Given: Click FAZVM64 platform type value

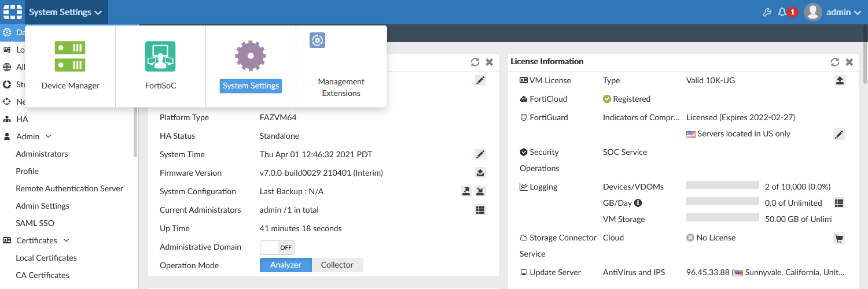Looking at the screenshot, I should pos(278,117).
